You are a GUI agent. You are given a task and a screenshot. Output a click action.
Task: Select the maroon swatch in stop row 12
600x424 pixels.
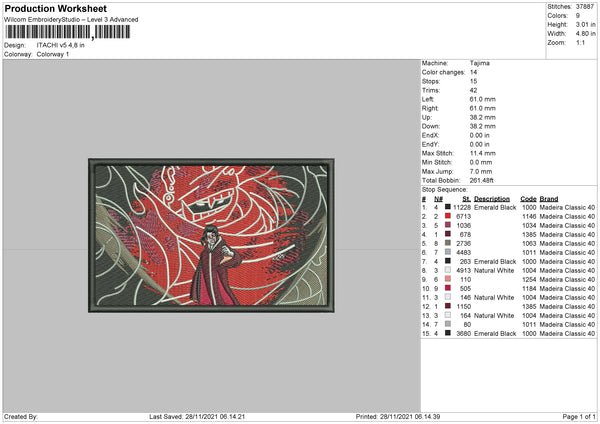[x=448, y=306]
